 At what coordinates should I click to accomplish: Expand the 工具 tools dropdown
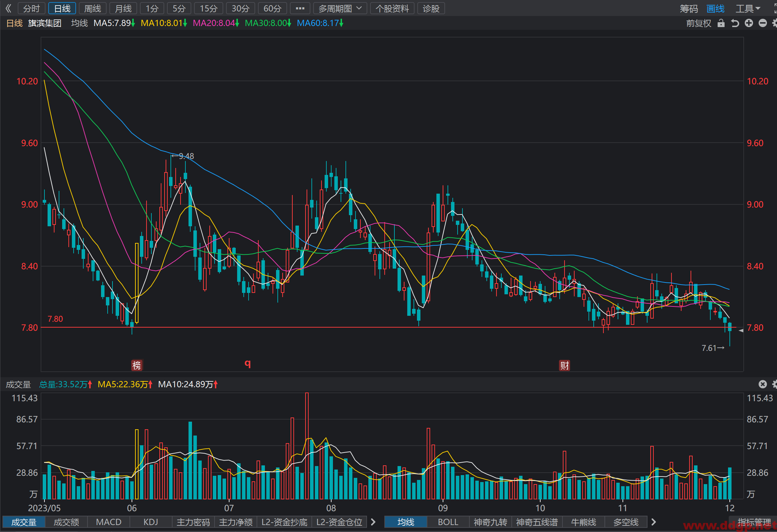[748, 8]
